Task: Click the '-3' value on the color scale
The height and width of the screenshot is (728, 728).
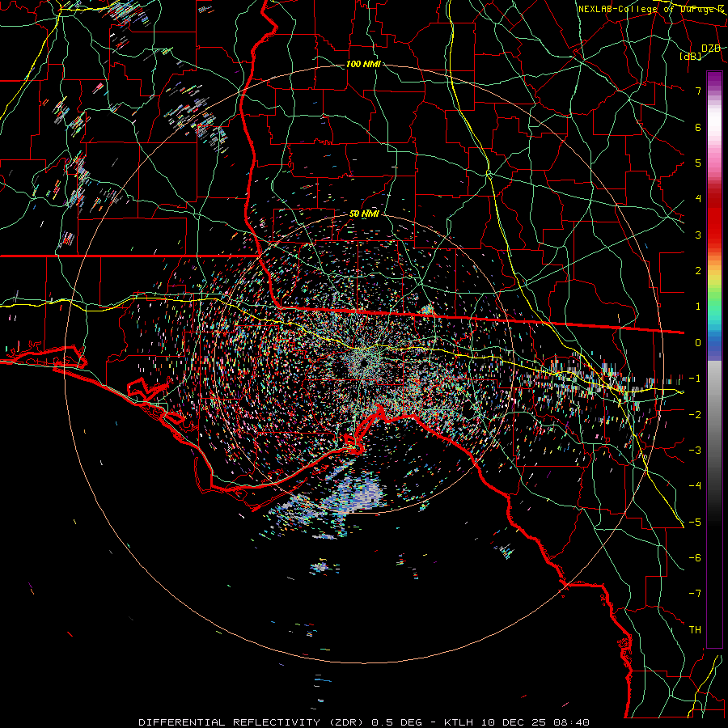Action: pos(695,451)
